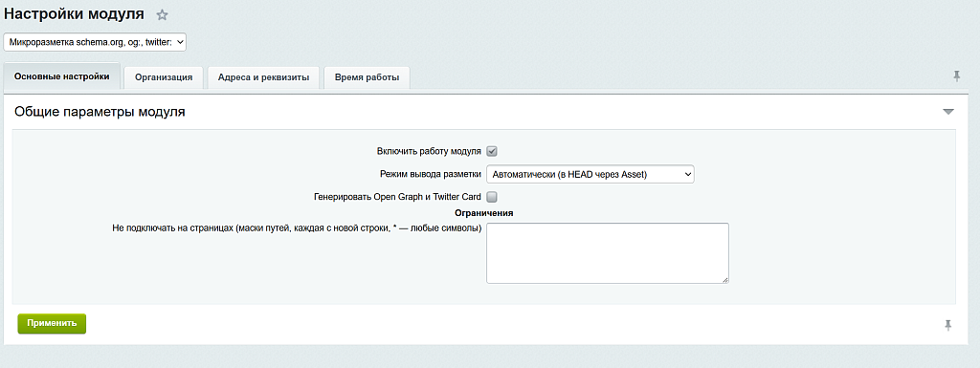Open the Адреса и реквизиты tab
980x368 pixels.
[x=263, y=78]
